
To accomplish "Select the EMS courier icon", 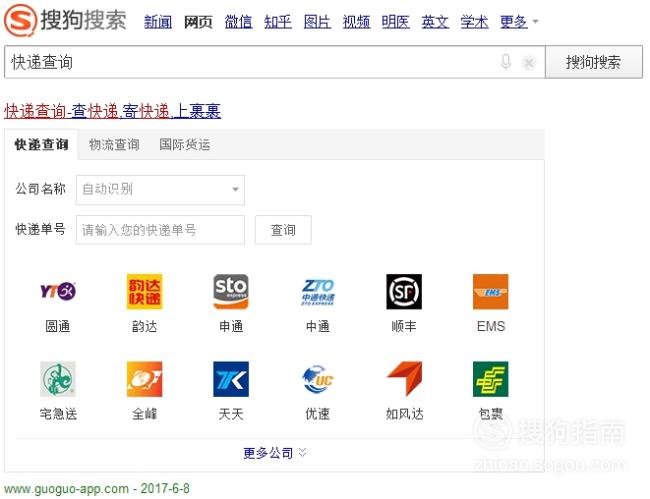I will tap(491, 291).
